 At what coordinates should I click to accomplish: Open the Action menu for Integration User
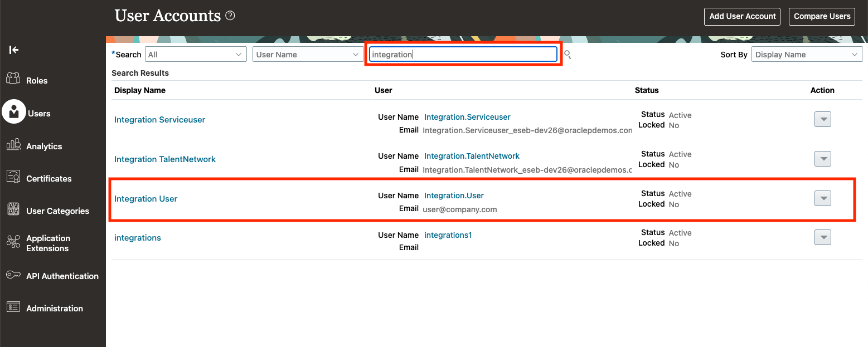(x=823, y=198)
